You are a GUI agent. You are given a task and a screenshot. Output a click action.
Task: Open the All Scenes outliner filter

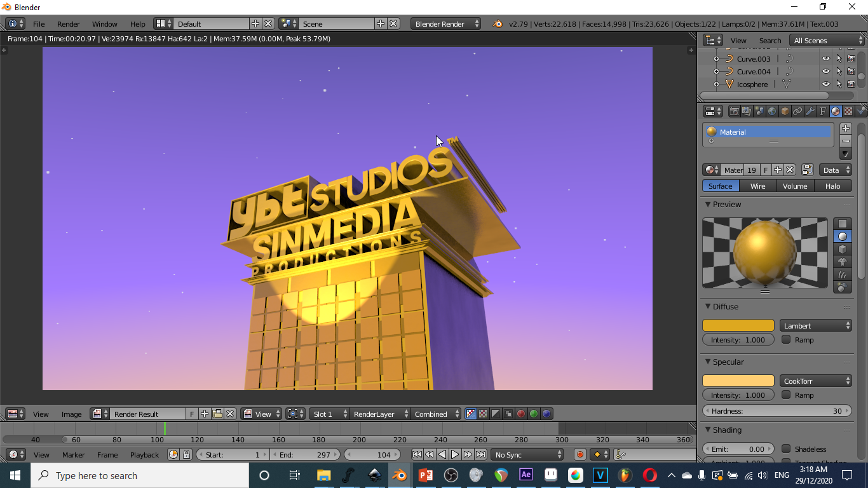[827, 40]
